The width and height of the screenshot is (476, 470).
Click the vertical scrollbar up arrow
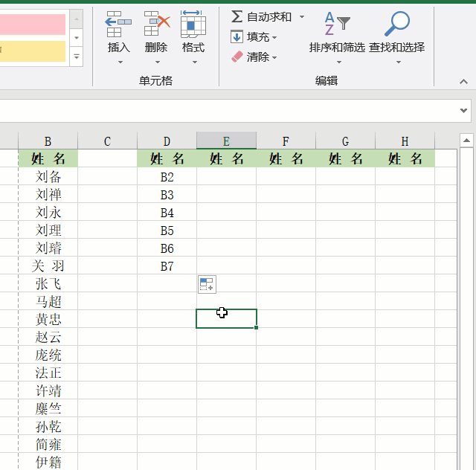[x=466, y=141]
